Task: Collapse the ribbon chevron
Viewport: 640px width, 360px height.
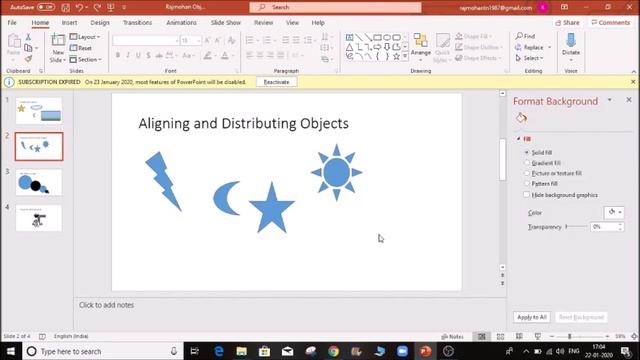Action: tap(634, 71)
